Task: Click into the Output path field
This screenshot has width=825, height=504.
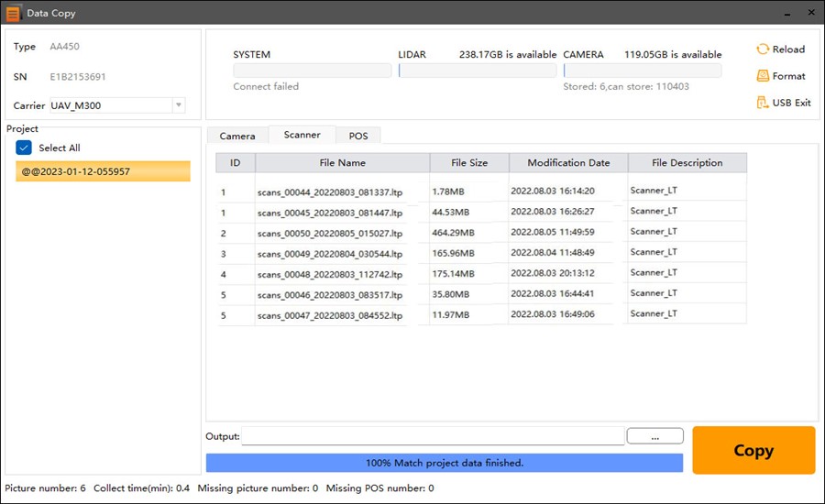Action: click(x=433, y=436)
